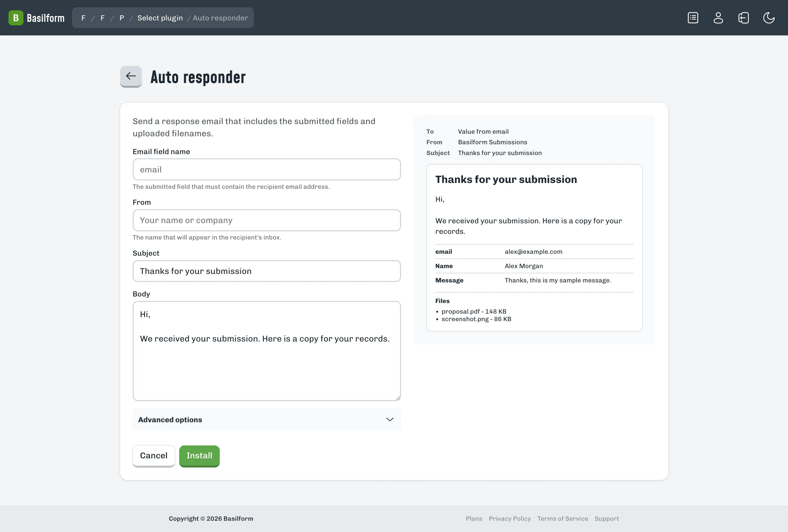The width and height of the screenshot is (788, 532).
Task: Open the documentation receipt icon in header
Action: 693,18
